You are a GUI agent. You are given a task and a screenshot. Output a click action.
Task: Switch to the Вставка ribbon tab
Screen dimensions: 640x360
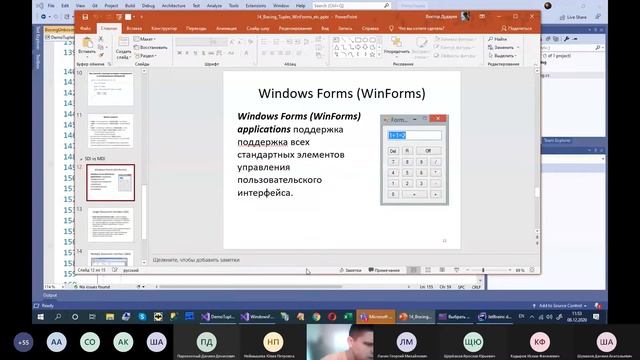pyautogui.click(x=134, y=29)
